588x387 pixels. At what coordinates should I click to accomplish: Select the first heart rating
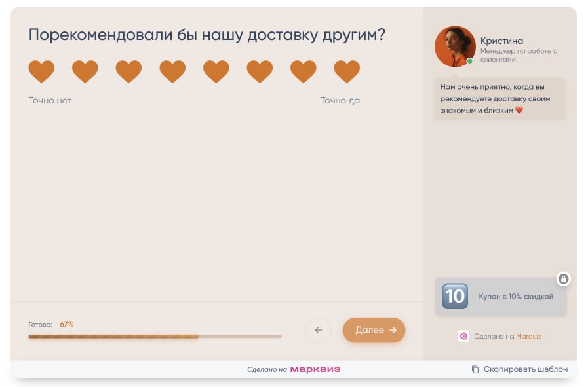point(41,71)
